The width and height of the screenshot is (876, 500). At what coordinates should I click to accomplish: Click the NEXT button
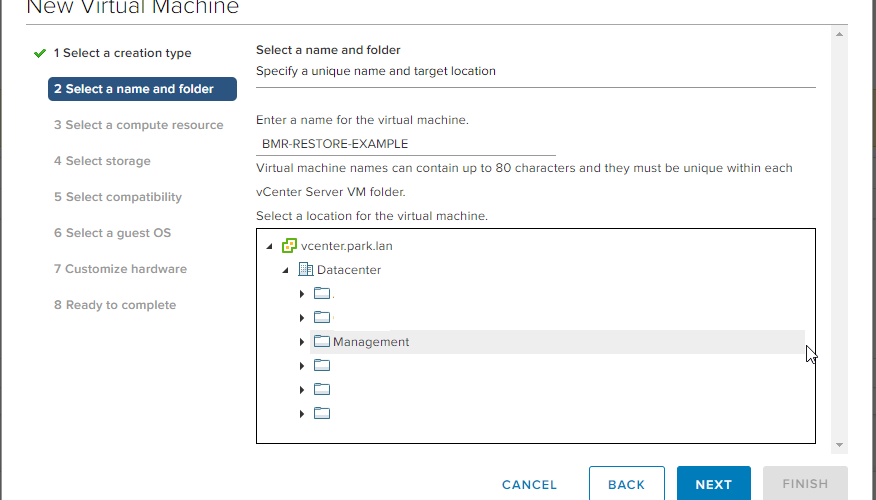tap(713, 484)
